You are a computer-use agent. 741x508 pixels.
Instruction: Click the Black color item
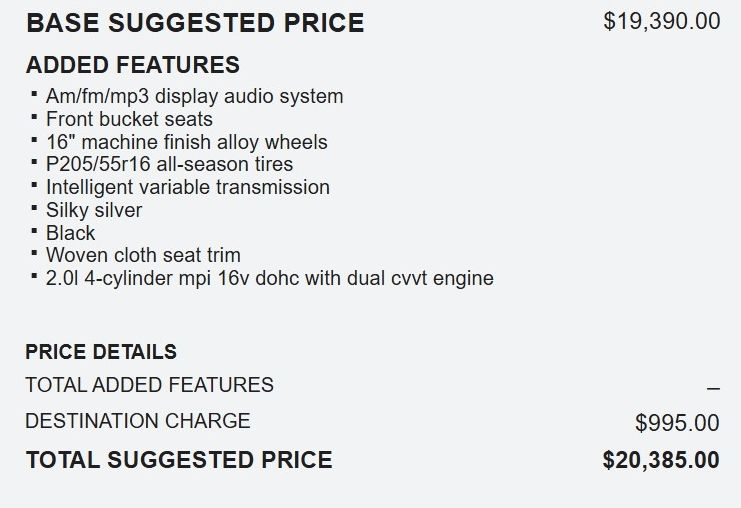[71, 233]
